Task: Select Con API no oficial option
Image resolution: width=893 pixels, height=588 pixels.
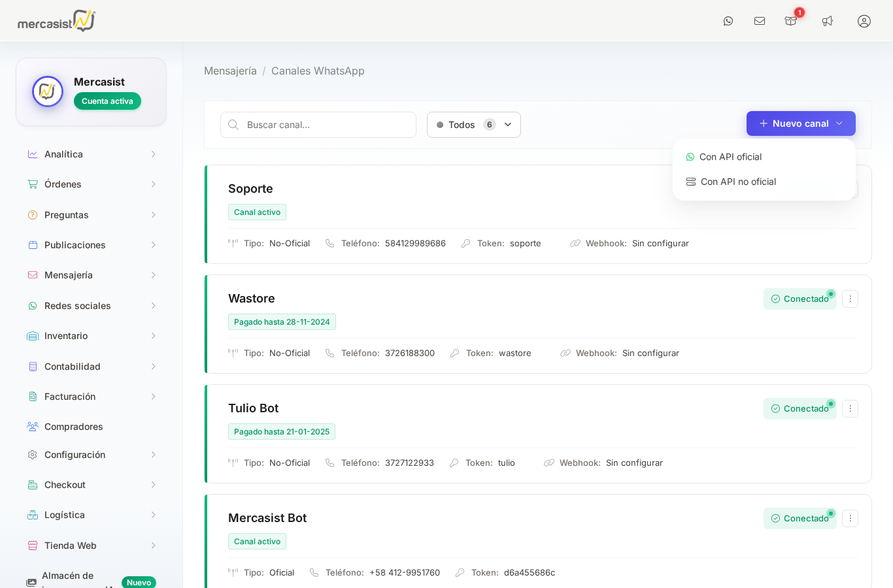Action: [738, 182]
